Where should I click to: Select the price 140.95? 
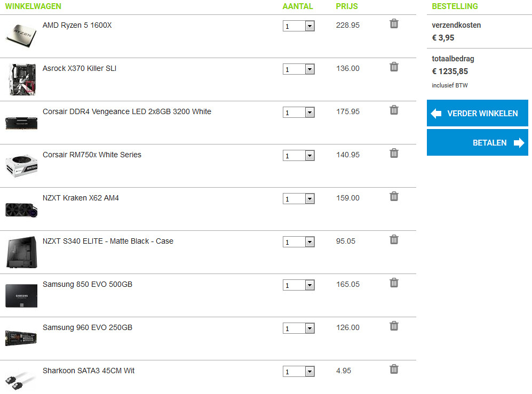[x=348, y=155]
